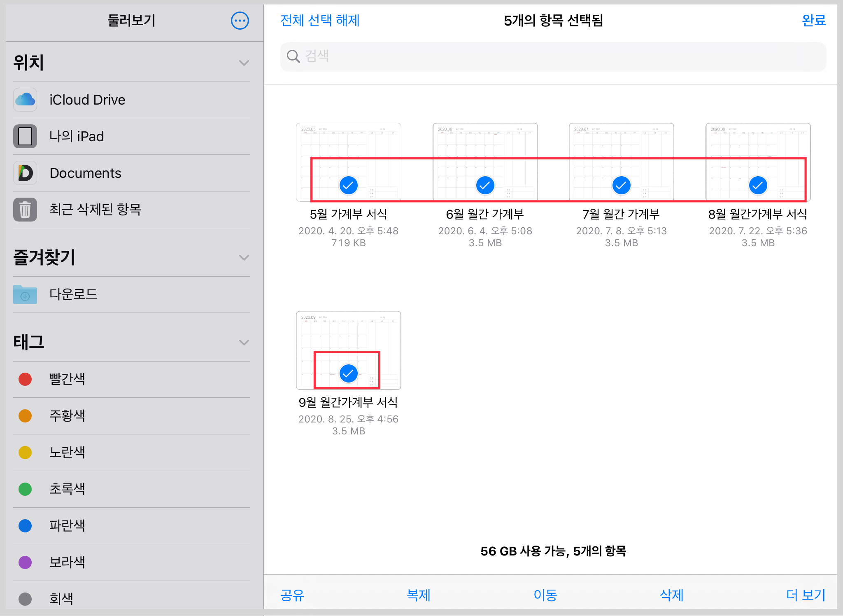Click the search magnifier icon
Image resolution: width=843 pixels, height=616 pixels.
tap(293, 56)
